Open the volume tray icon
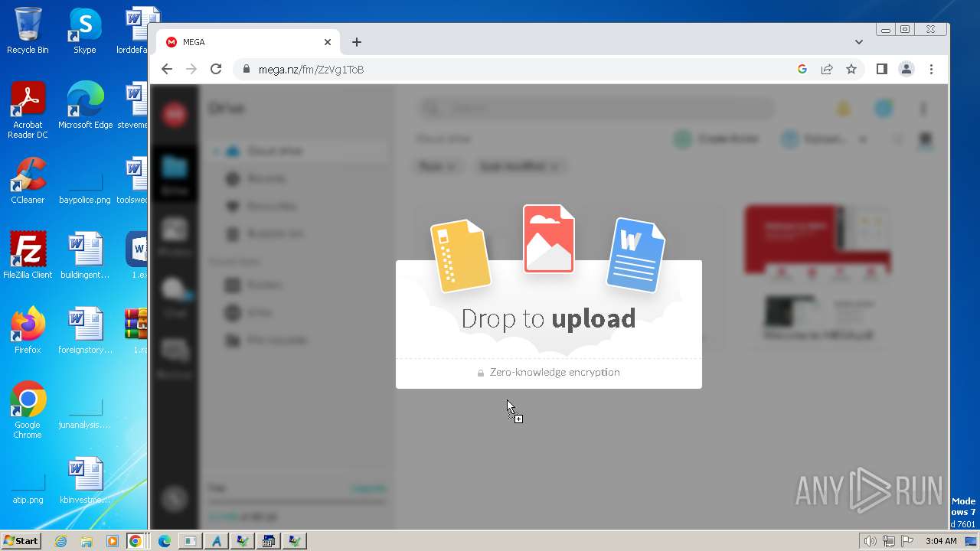 871,541
